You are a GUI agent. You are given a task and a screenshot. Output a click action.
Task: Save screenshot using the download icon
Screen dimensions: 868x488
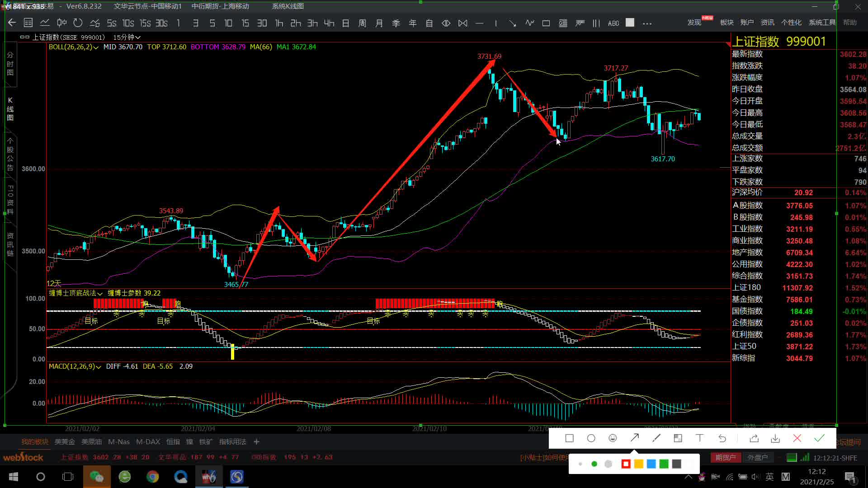775,438
